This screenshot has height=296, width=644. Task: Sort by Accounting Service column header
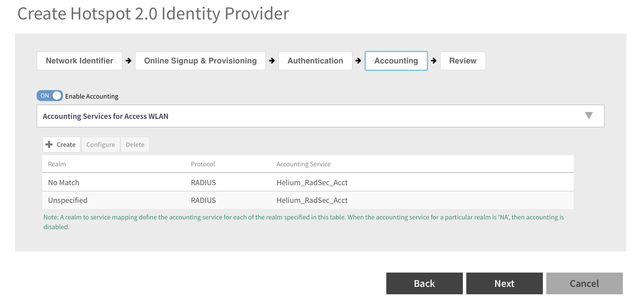coord(303,164)
